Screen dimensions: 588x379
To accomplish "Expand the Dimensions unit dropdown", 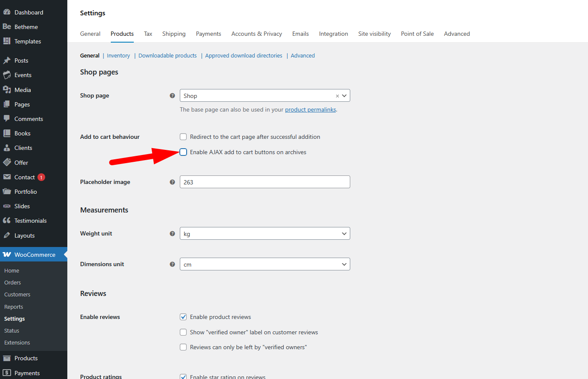I will click(x=265, y=264).
